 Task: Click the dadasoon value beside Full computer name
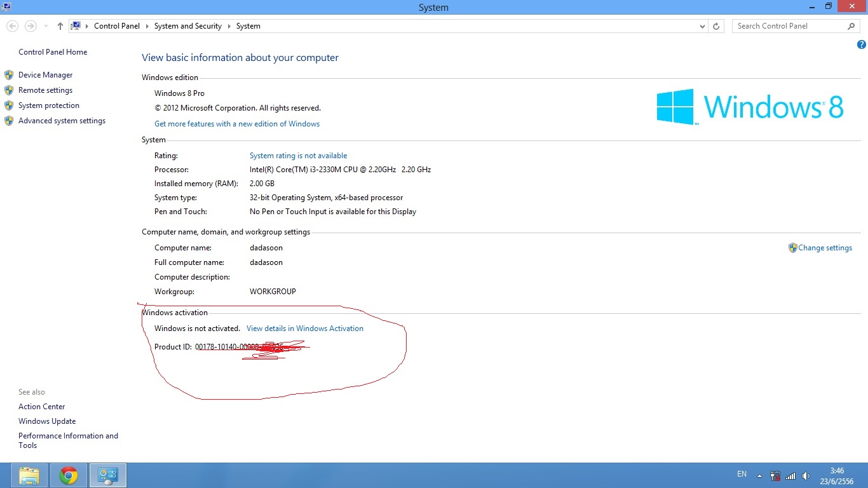point(266,262)
